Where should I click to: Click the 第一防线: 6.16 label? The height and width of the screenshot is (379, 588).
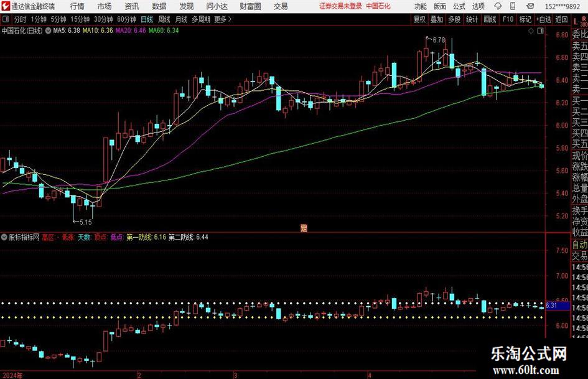pos(146,237)
